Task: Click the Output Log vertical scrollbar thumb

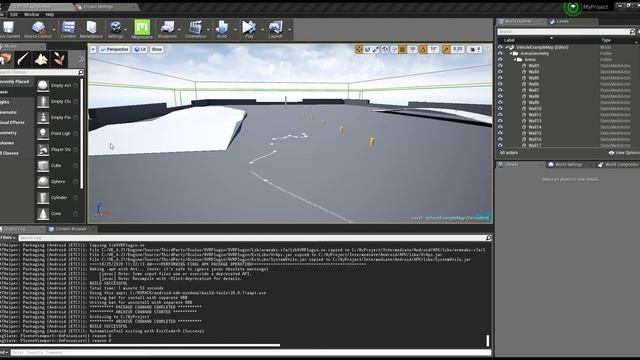Action: (487, 340)
